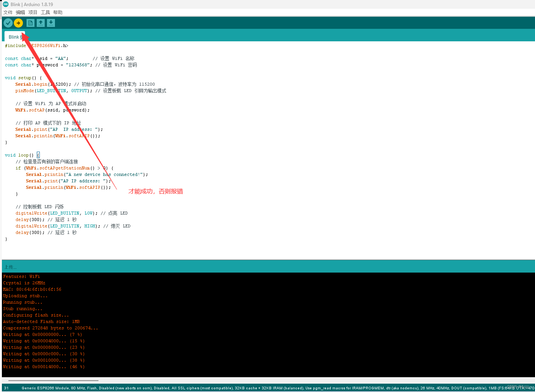Viewport: 535px width, 392px height.
Task: Verify the sketch with the checkmark icon
Action: 8,23
